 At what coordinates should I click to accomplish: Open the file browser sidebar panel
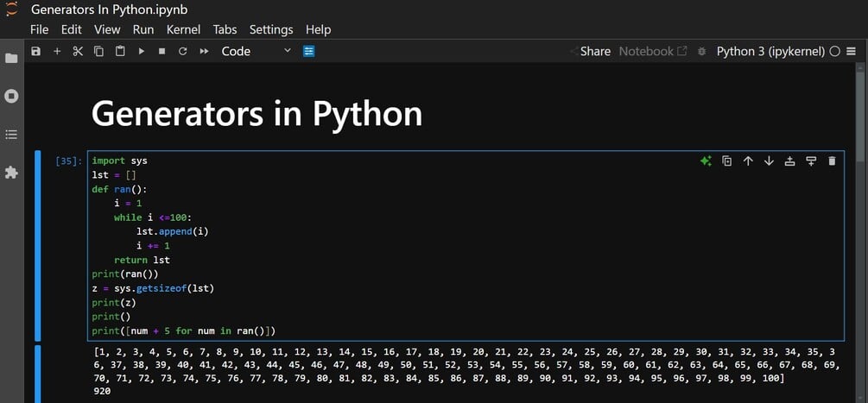coord(11,59)
